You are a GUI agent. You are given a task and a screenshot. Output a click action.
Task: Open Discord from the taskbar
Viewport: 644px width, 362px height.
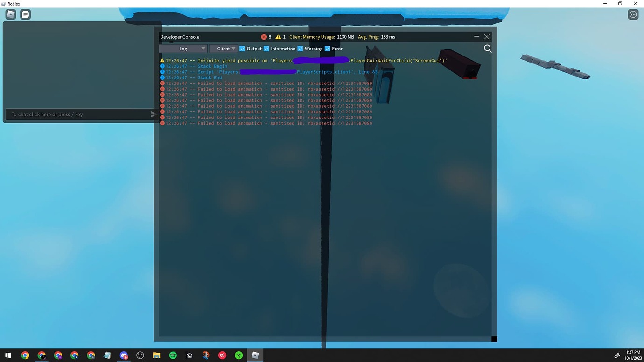(123, 355)
